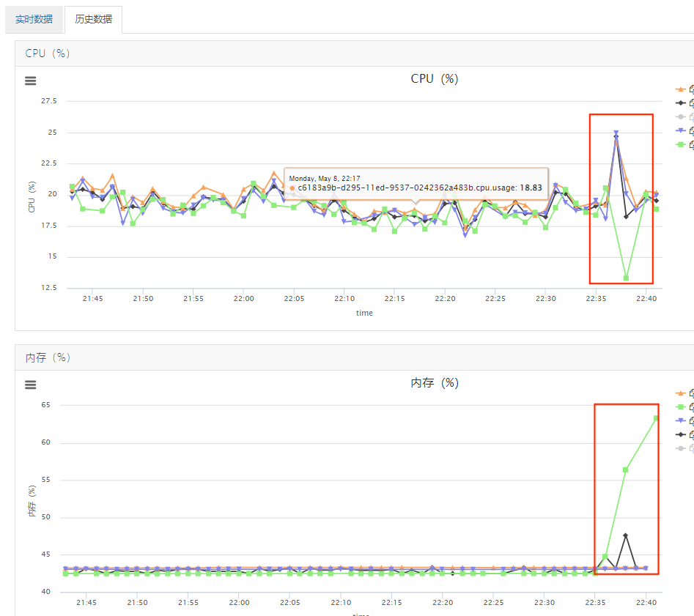Click the 22:00 time label on CPU chart
The width and height of the screenshot is (694, 616).
point(244,299)
